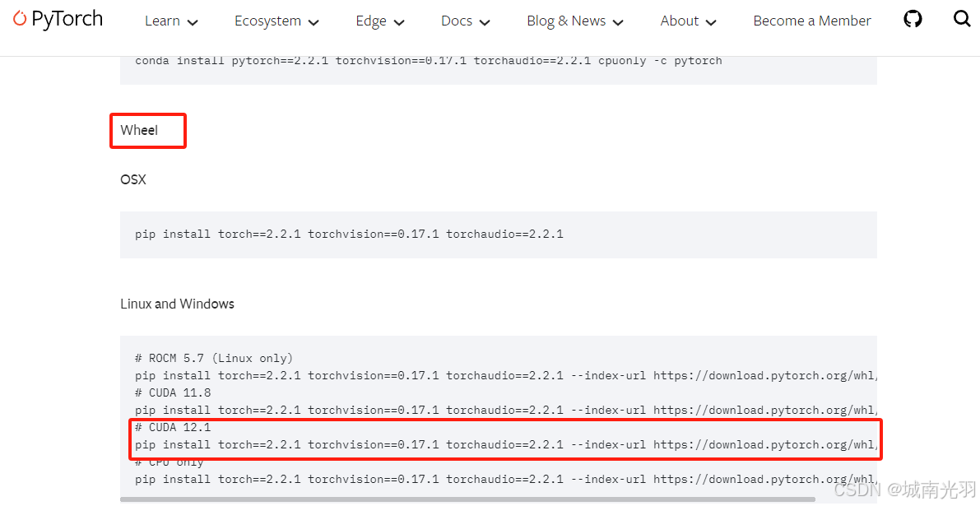Click the conda install cpuonly command

coord(428,61)
